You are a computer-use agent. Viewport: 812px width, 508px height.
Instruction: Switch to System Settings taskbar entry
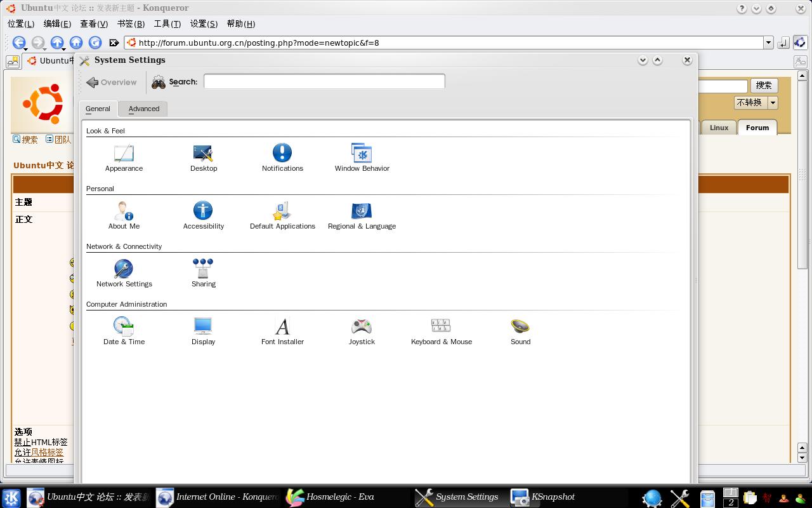(x=460, y=497)
